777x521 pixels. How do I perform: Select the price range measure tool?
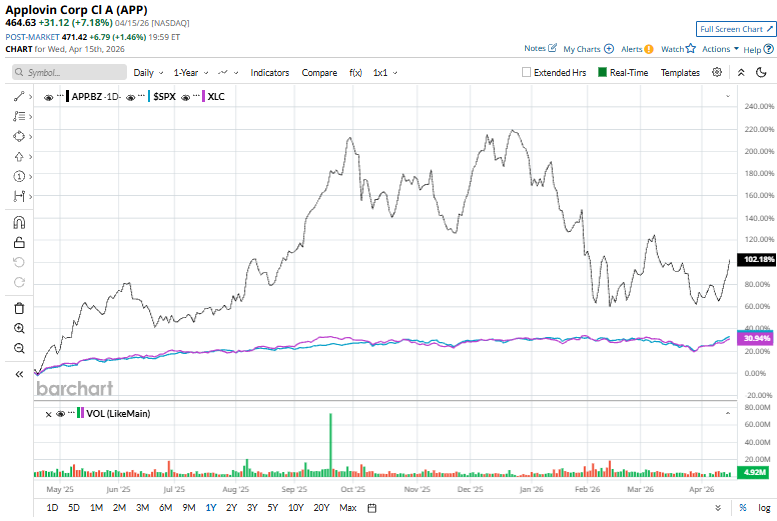pyautogui.click(x=19, y=196)
